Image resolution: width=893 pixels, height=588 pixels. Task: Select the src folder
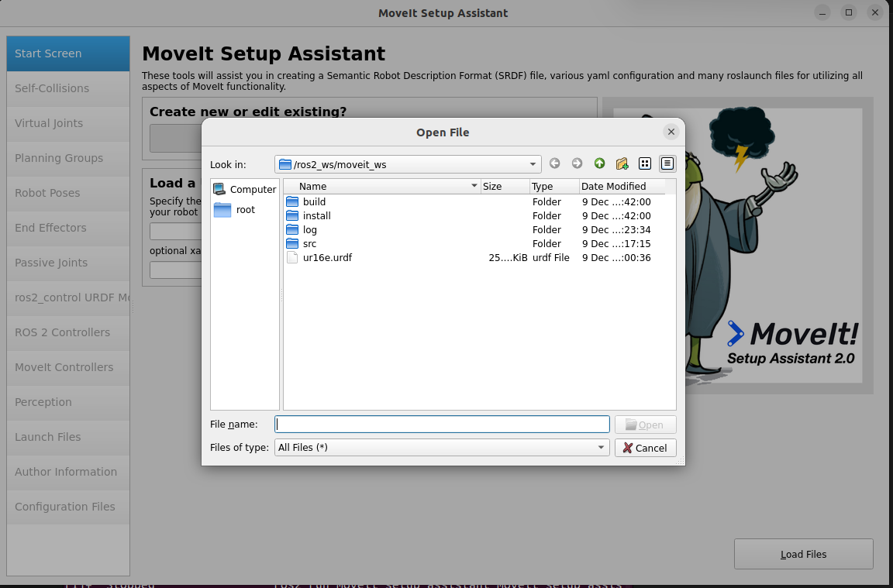309,244
